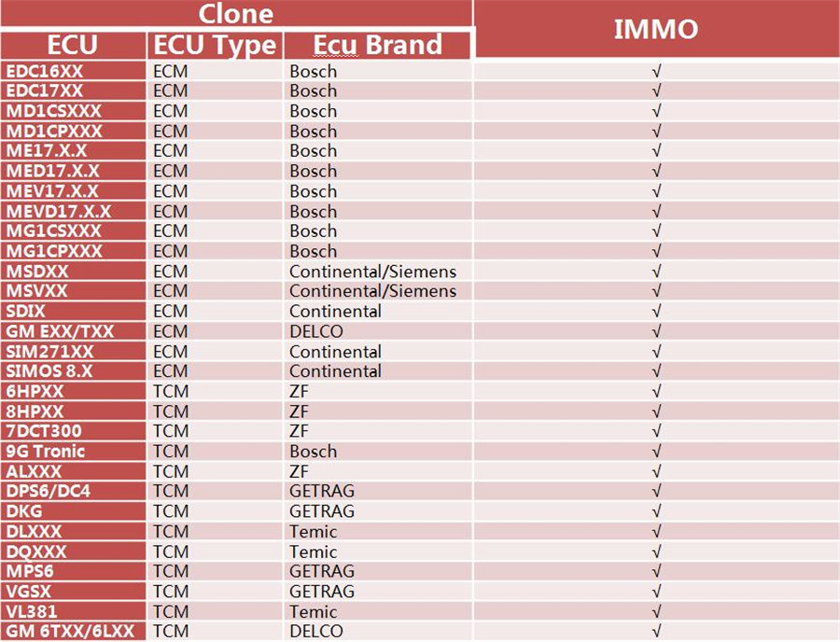
Task: Click the TCM type cell for 6HPXX
Action: 170,391
